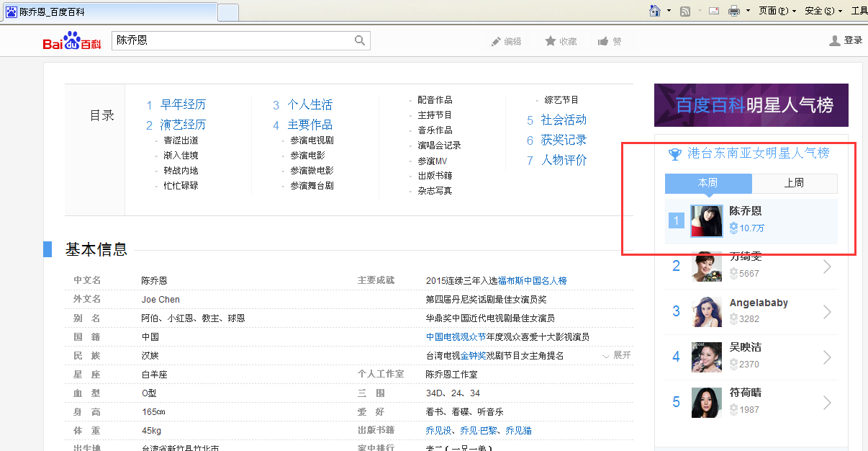This screenshot has width=868, height=451.
Task: Open the 工具 menu
Action: pyautogui.click(x=859, y=11)
